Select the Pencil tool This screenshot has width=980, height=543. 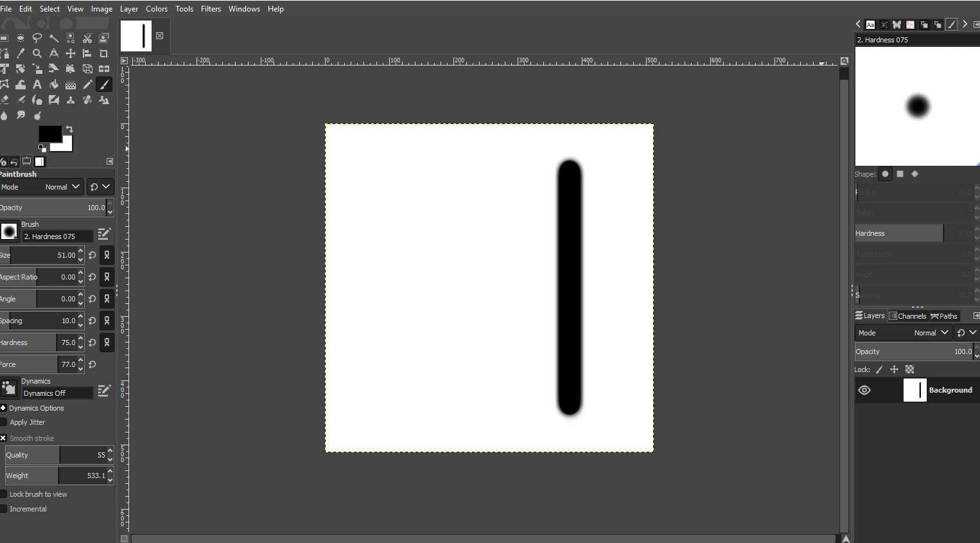click(x=87, y=84)
